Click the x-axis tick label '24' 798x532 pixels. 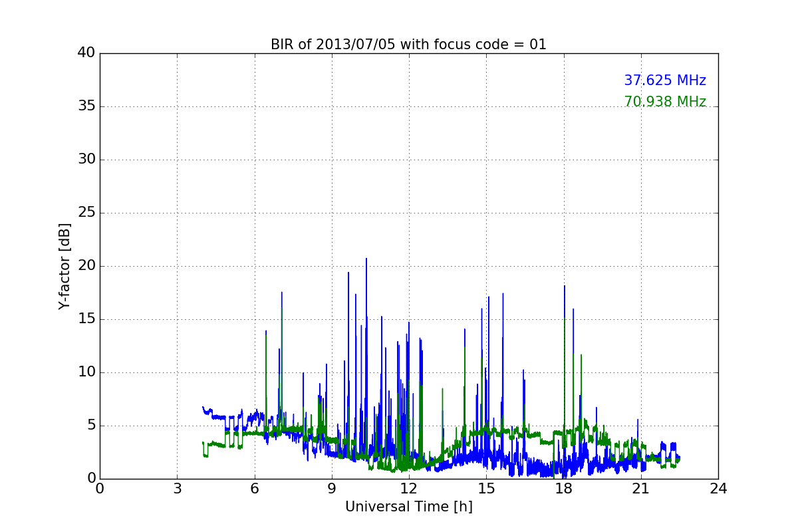pyautogui.click(x=718, y=488)
